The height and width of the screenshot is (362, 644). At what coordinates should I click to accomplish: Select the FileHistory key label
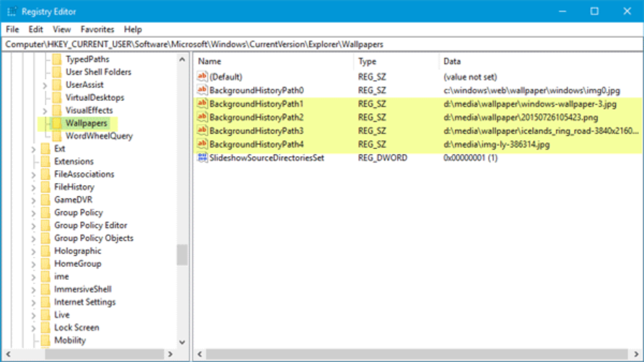point(74,187)
